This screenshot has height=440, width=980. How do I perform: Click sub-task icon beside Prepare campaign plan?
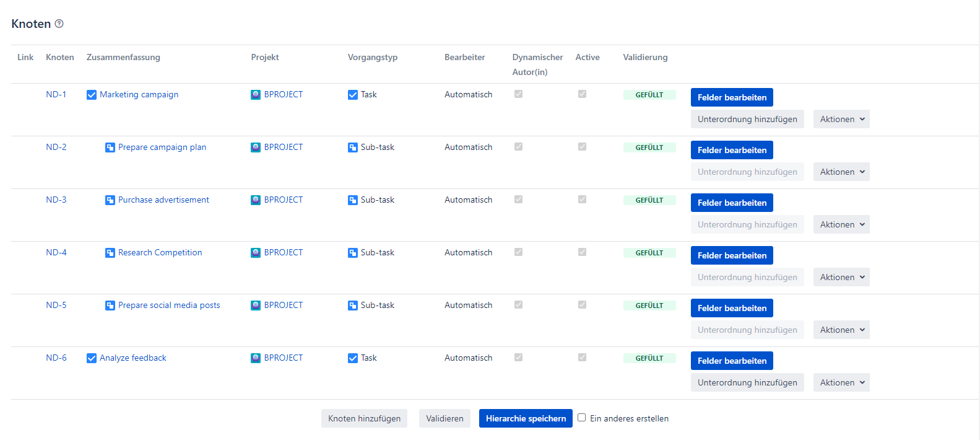coord(110,147)
